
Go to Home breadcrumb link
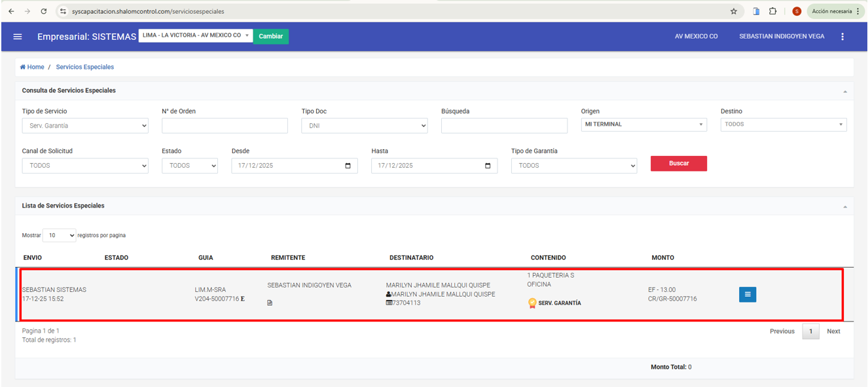coord(32,67)
